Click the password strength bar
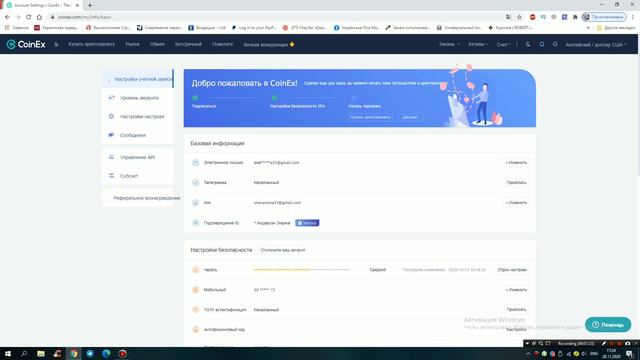 pyautogui.click(x=302, y=270)
